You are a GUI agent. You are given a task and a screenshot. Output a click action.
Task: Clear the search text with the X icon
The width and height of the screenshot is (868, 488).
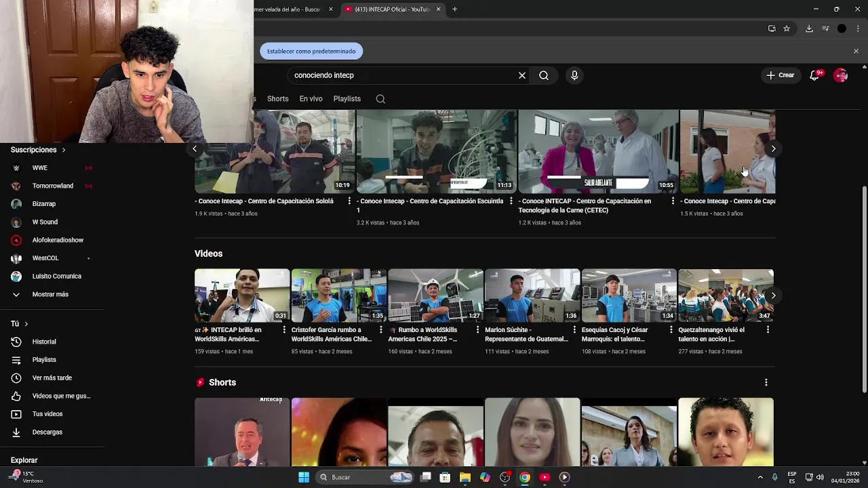coord(522,75)
